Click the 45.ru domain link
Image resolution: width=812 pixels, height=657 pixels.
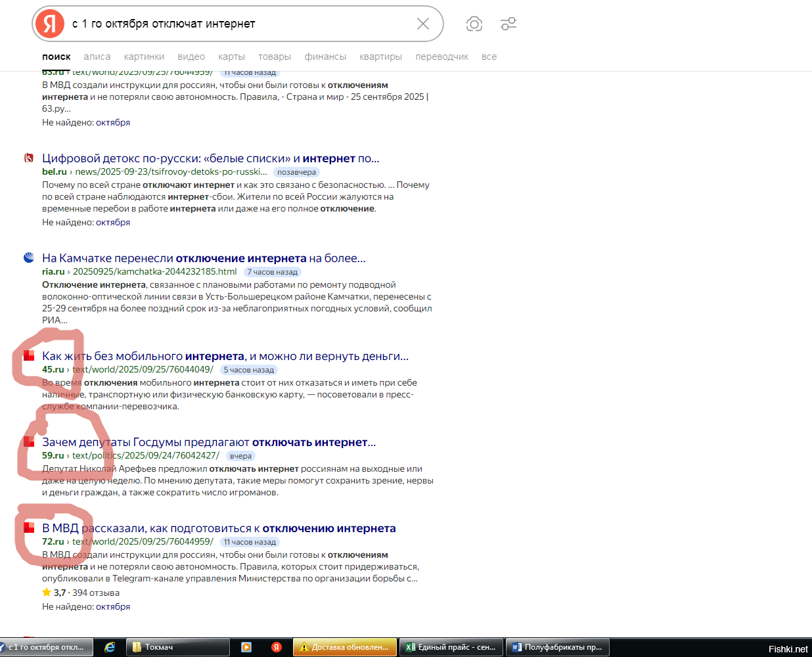tap(53, 369)
